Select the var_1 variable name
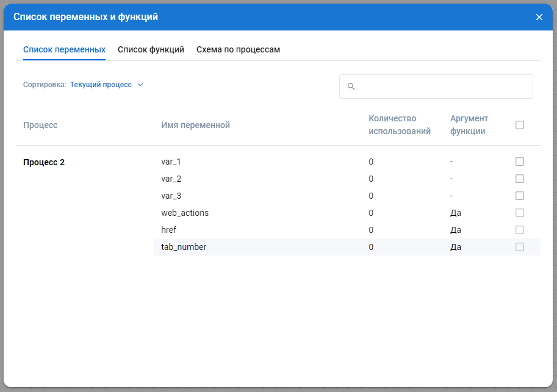This screenshot has width=557, height=392. coord(171,162)
